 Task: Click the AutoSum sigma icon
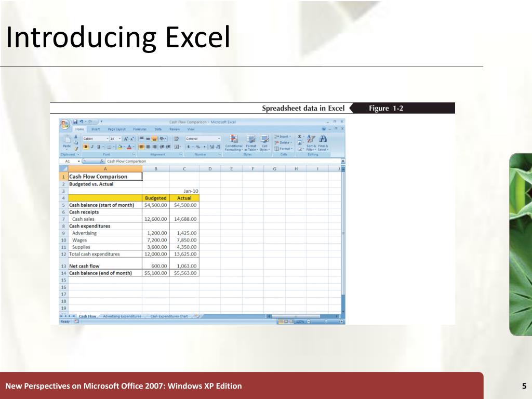pyautogui.click(x=300, y=137)
